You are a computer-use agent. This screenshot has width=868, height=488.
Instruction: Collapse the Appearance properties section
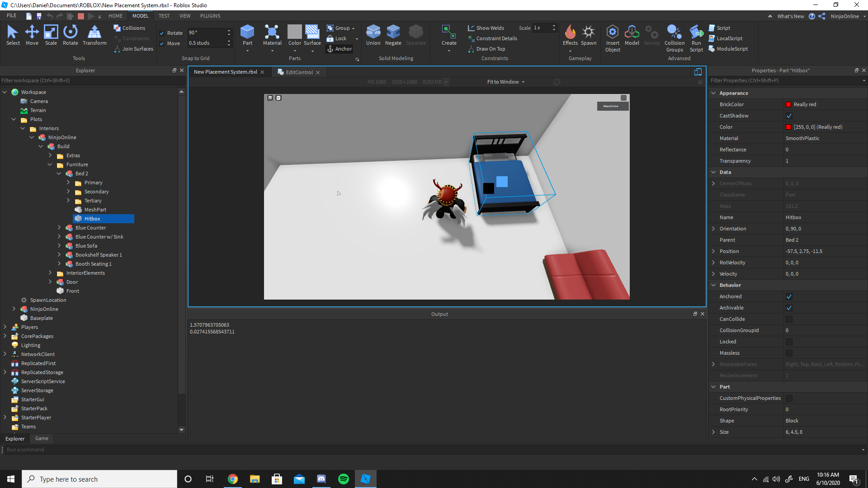713,93
